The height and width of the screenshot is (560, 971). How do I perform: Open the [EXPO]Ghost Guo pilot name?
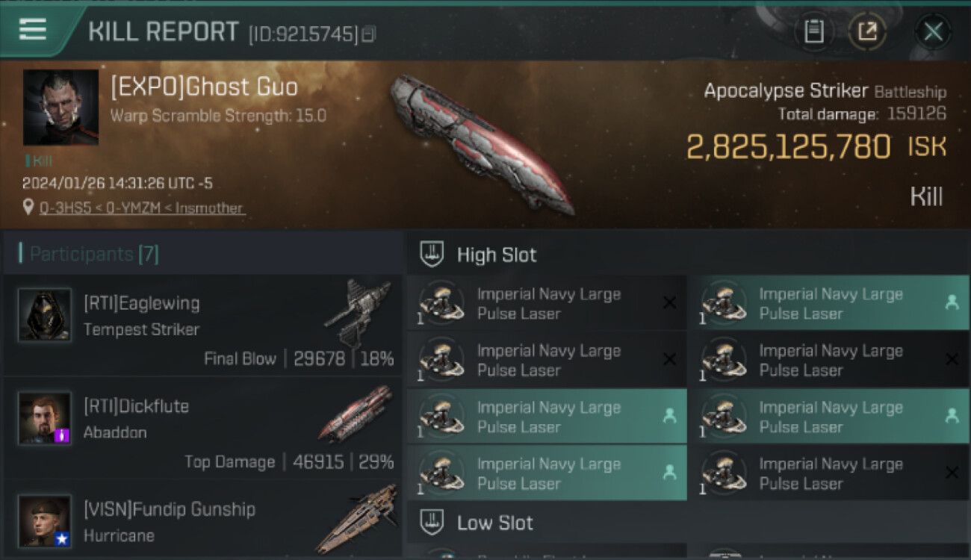[204, 87]
